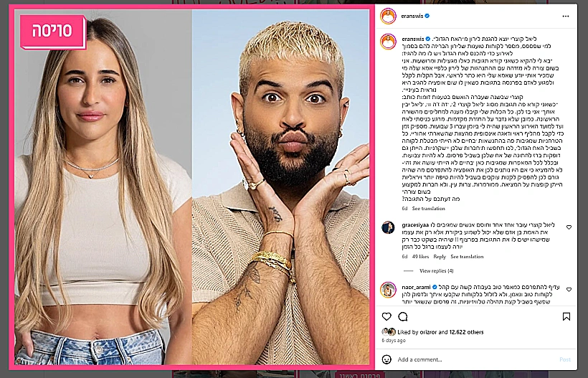Like the post with heart icon

(x=387, y=316)
